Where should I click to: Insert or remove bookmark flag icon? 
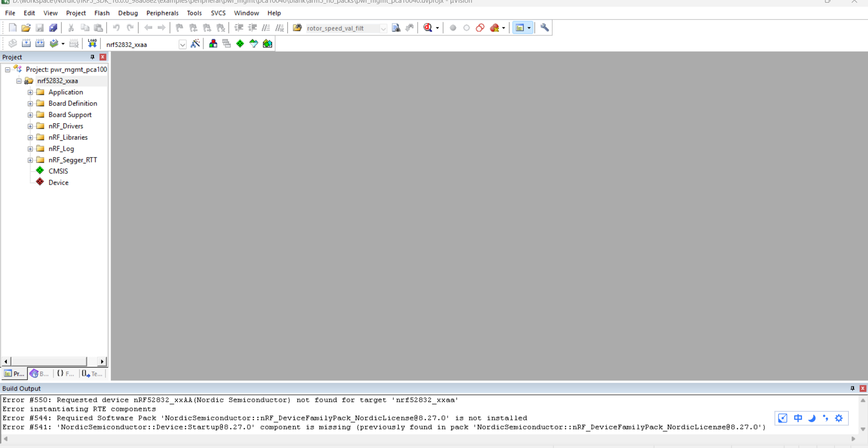180,28
